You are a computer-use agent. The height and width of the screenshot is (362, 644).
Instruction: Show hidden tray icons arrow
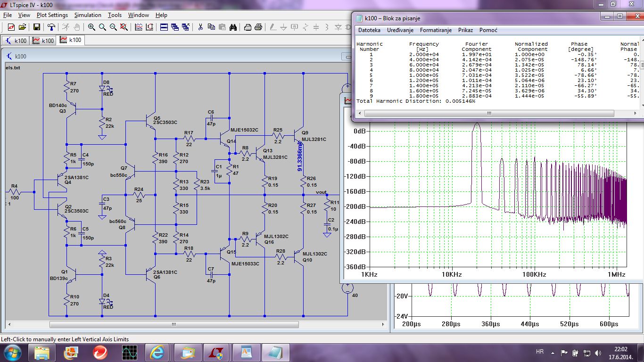(x=553, y=352)
